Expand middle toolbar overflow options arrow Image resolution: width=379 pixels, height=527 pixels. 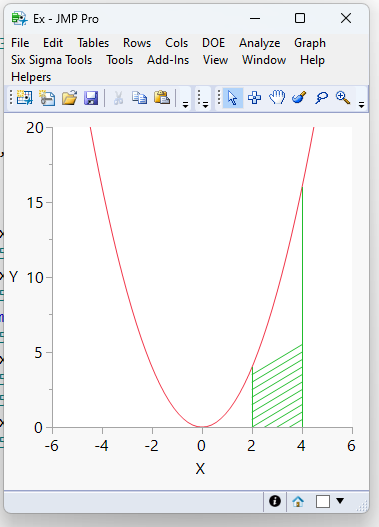click(x=205, y=105)
